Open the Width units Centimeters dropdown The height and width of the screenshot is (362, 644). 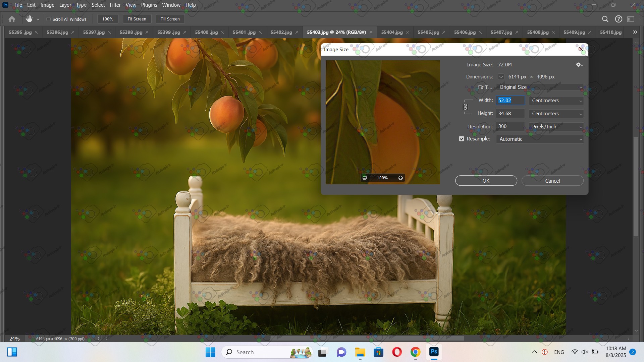pyautogui.click(x=556, y=101)
